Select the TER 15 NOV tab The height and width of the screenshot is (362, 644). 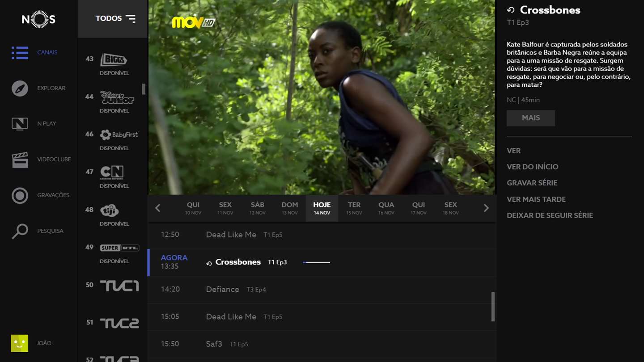(x=354, y=208)
